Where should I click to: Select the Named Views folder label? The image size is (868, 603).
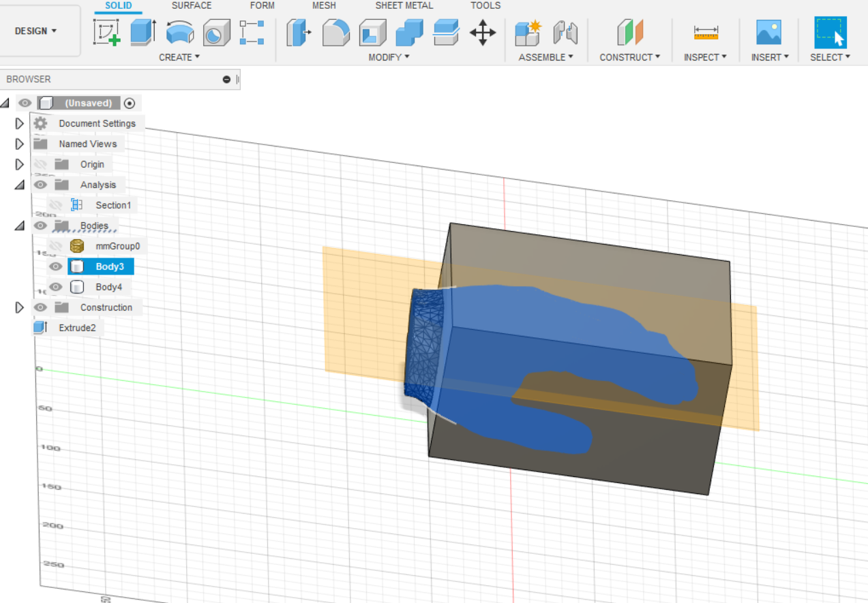[x=87, y=144]
